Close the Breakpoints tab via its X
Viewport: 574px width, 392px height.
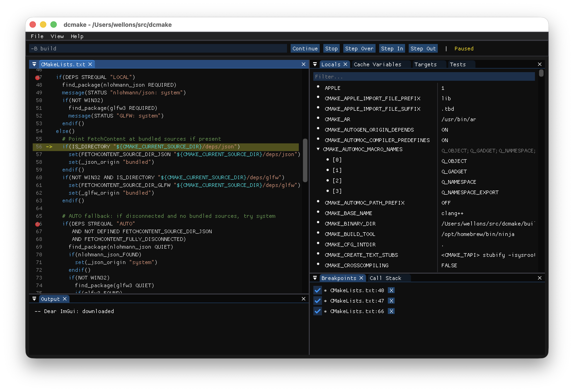tap(361, 278)
